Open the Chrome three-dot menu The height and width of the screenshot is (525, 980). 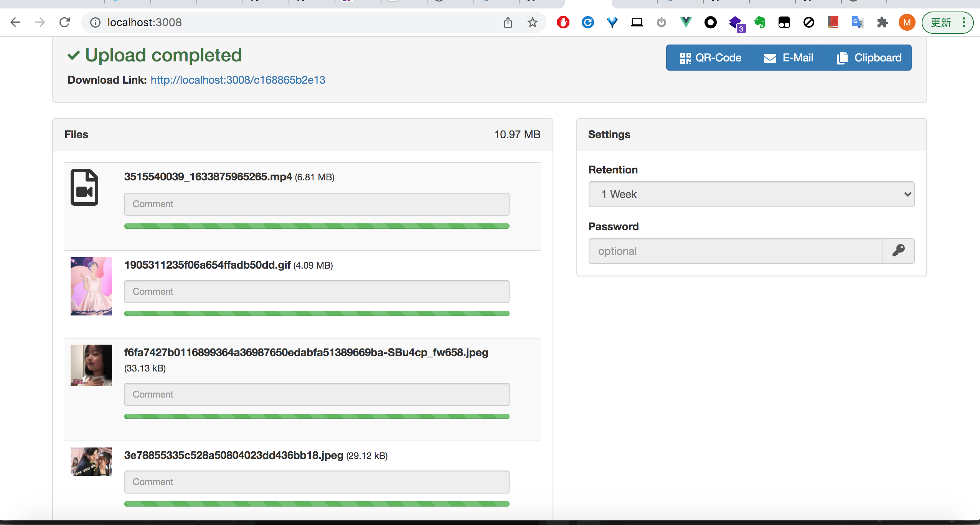point(964,22)
